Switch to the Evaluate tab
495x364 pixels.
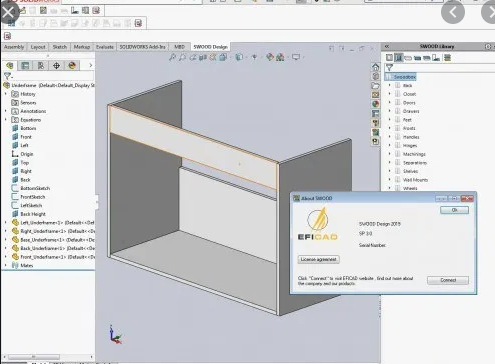(x=105, y=47)
